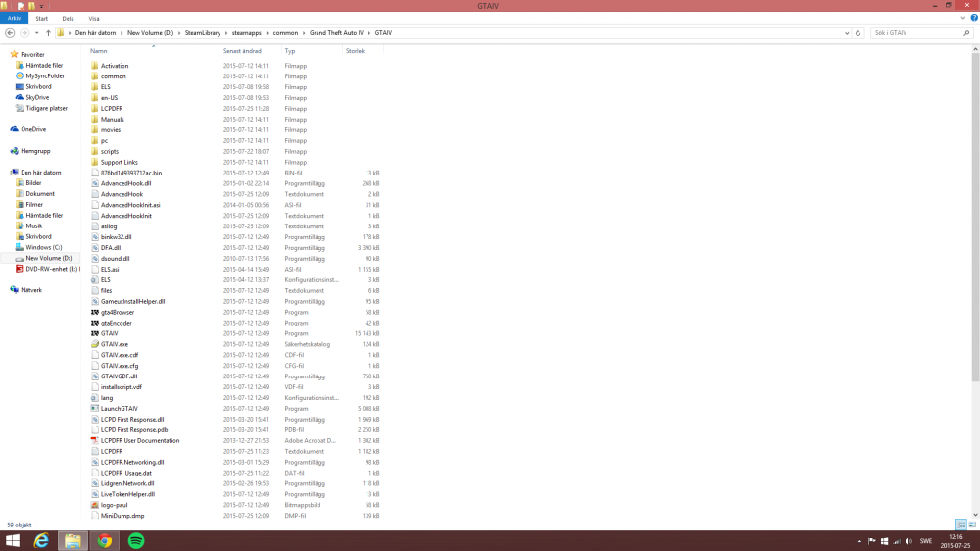Refresh the GTAIV folder view
Viewport: 980px width, 551px height.
tap(857, 33)
